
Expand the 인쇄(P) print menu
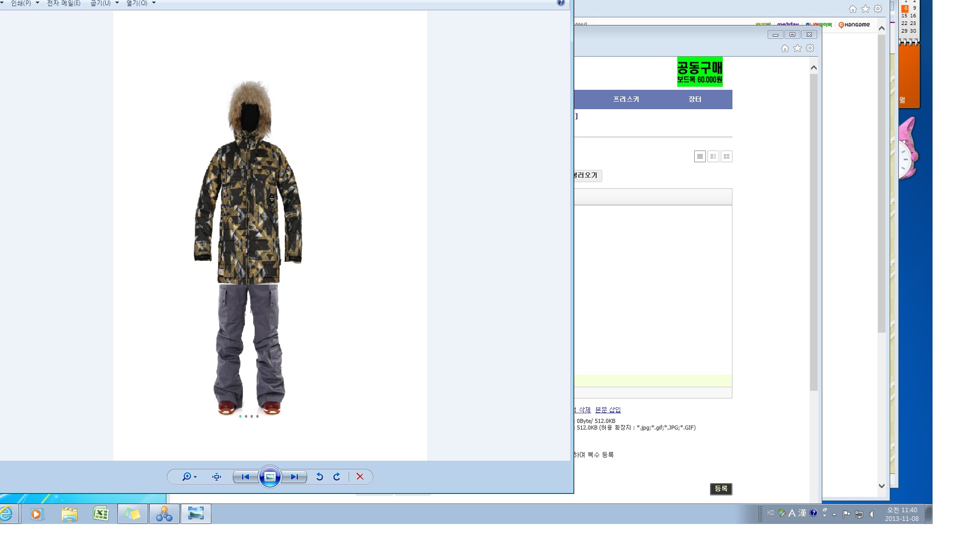click(24, 3)
